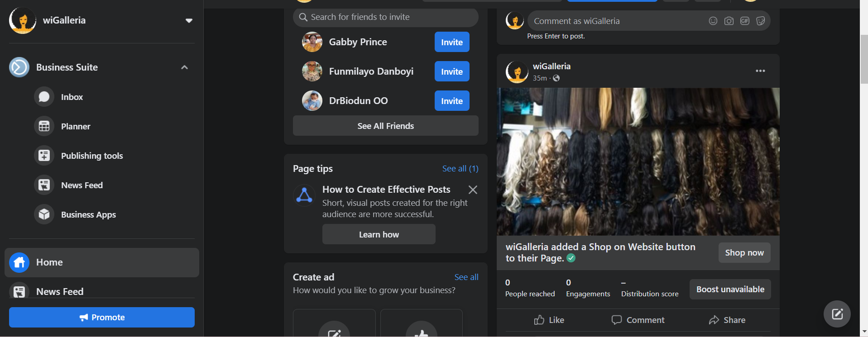The height and width of the screenshot is (337, 868).
Task: Click the page scrollbar thumb
Action: (x=864, y=59)
